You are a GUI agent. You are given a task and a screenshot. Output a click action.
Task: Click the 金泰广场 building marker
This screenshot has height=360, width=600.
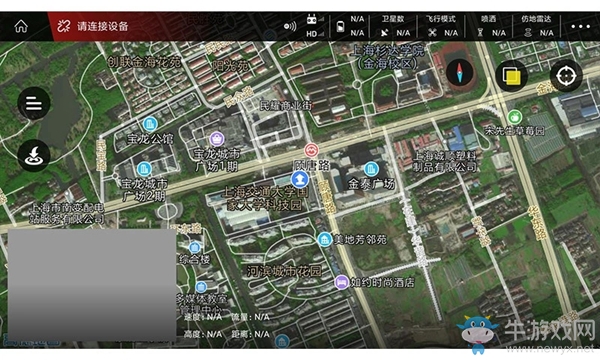(x=371, y=169)
